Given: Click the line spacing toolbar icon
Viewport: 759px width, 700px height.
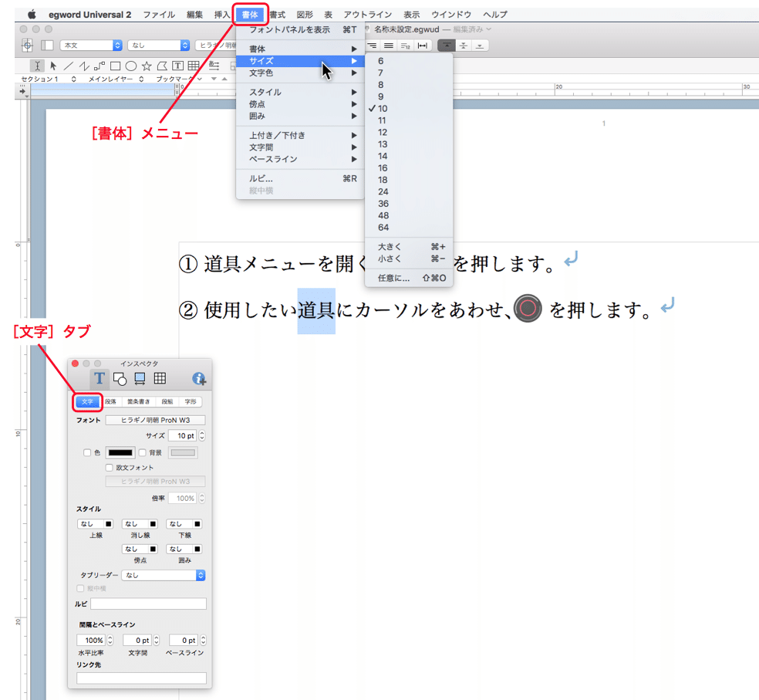Looking at the screenshot, I should (214, 66).
